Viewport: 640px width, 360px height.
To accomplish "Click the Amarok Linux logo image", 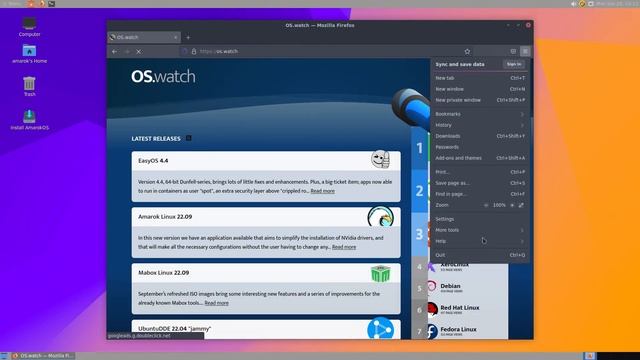I will tap(380, 216).
